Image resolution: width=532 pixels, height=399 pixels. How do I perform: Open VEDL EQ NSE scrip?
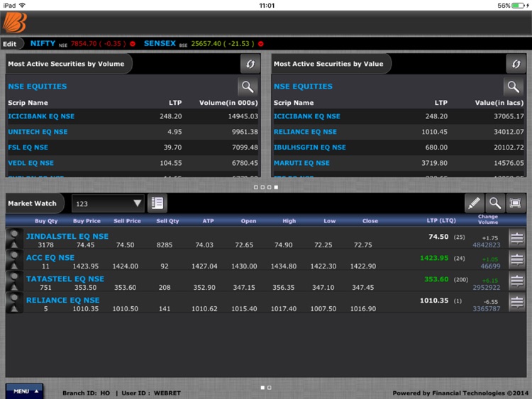coord(31,163)
